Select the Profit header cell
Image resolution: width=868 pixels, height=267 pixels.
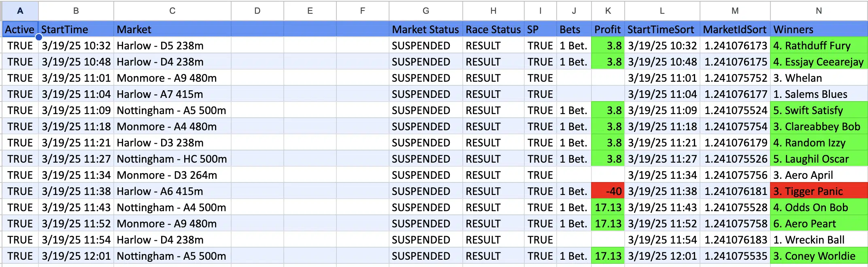607,30
